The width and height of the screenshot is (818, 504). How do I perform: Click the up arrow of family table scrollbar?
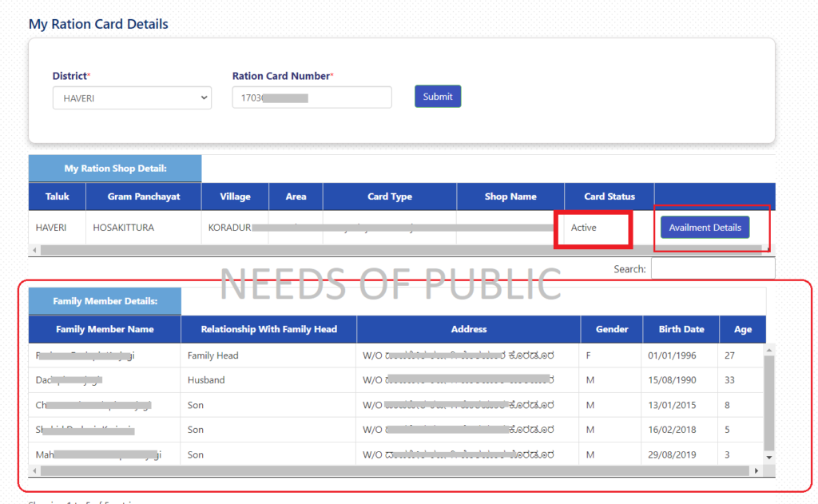769,350
